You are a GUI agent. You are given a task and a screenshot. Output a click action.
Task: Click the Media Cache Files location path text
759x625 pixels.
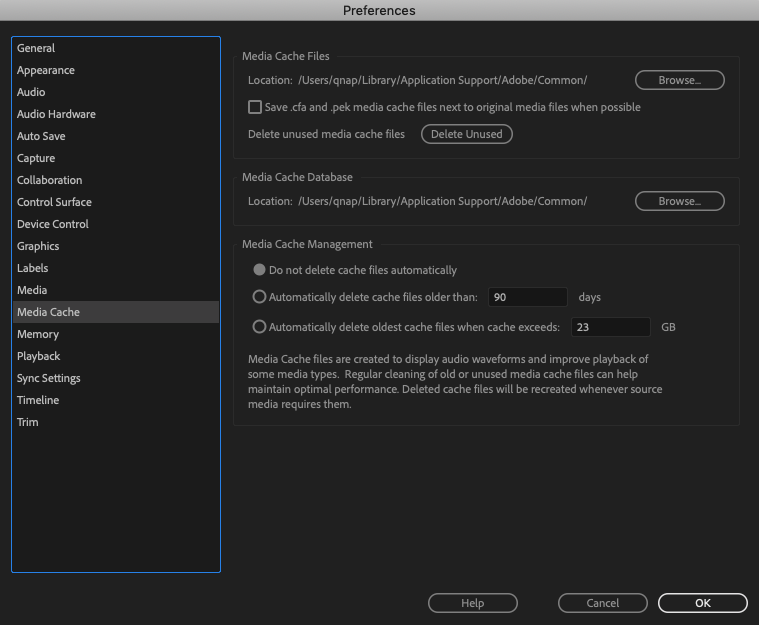click(x=442, y=80)
